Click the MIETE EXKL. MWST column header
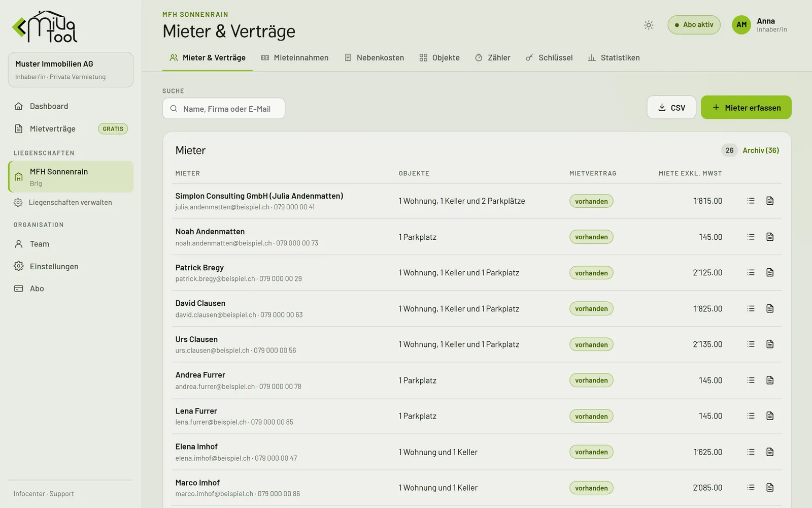 690,173
